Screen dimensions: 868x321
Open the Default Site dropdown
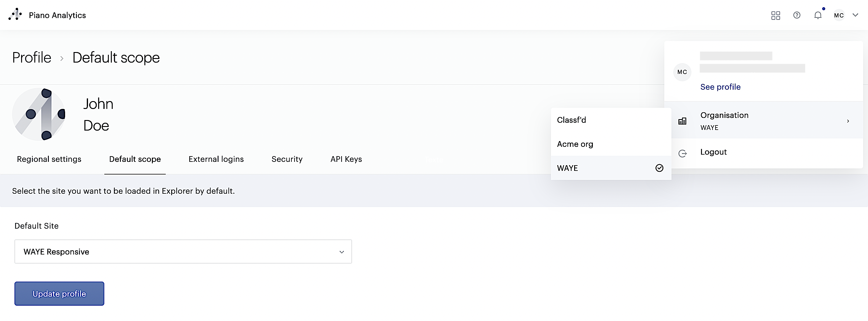183,252
